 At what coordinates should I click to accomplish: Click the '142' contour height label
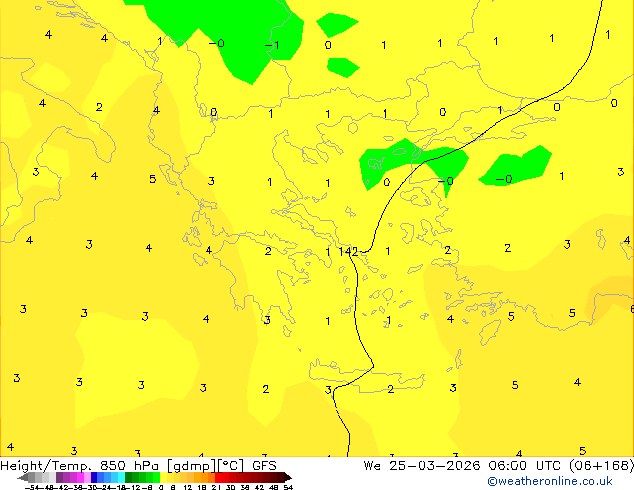click(348, 251)
